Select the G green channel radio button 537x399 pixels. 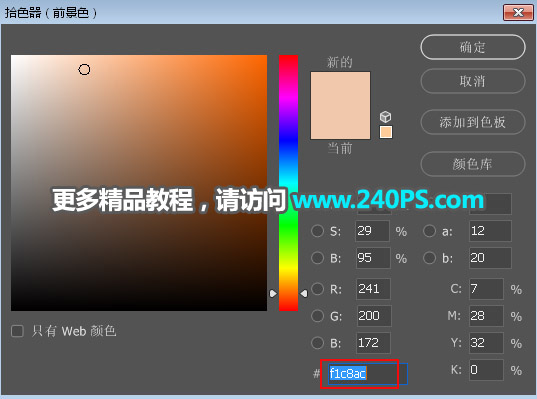pos(317,316)
